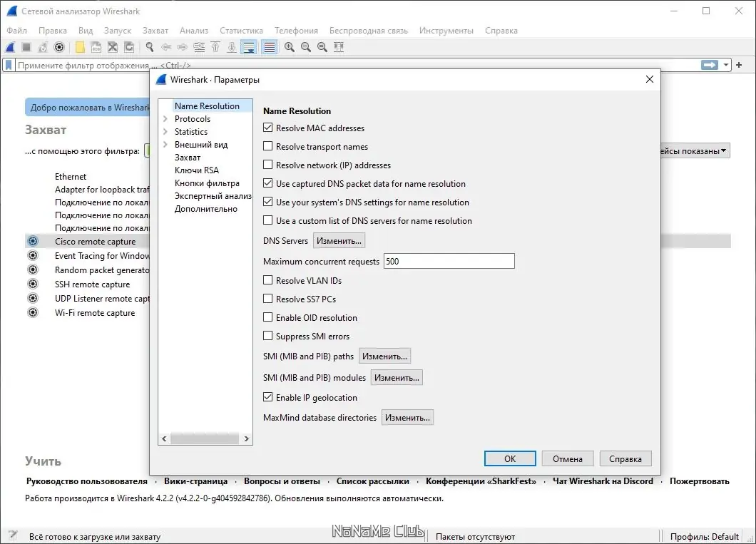
Task: Open a capture file with folder icon
Action: coord(80,47)
